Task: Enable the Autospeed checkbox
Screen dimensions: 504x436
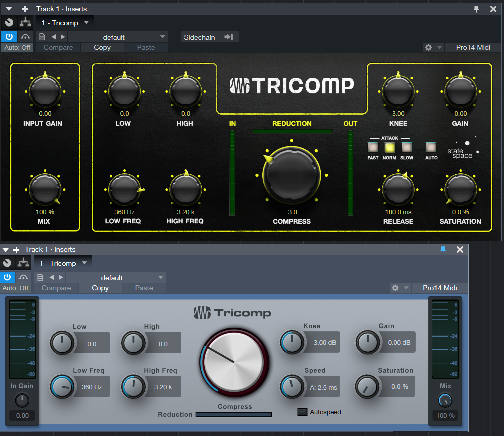Action: 302,412
